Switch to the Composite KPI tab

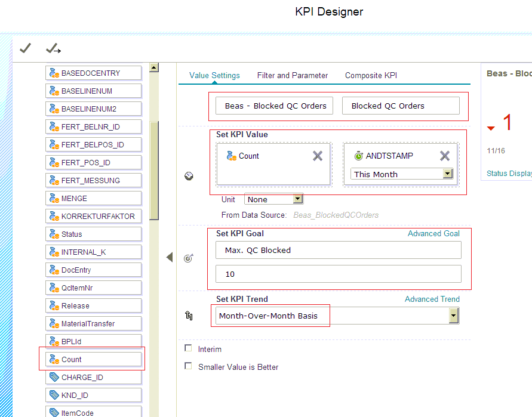pyautogui.click(x=371, y=75)
